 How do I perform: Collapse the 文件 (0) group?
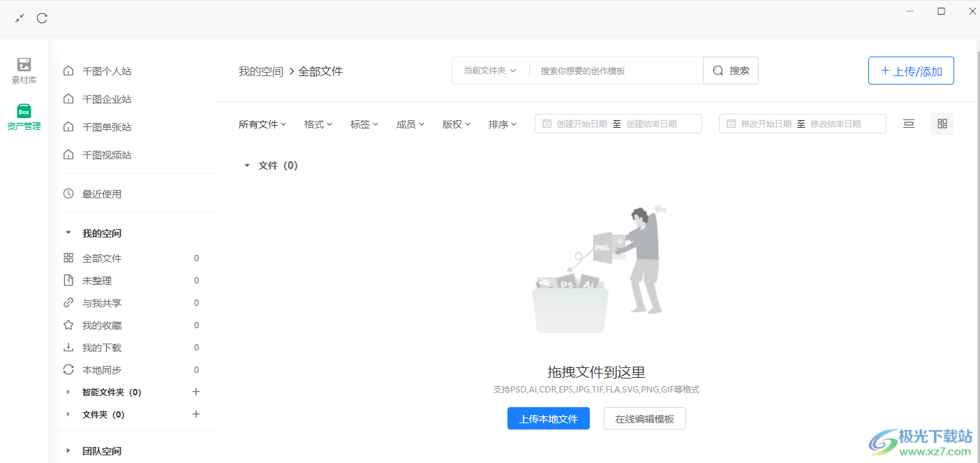pos(246,166)
